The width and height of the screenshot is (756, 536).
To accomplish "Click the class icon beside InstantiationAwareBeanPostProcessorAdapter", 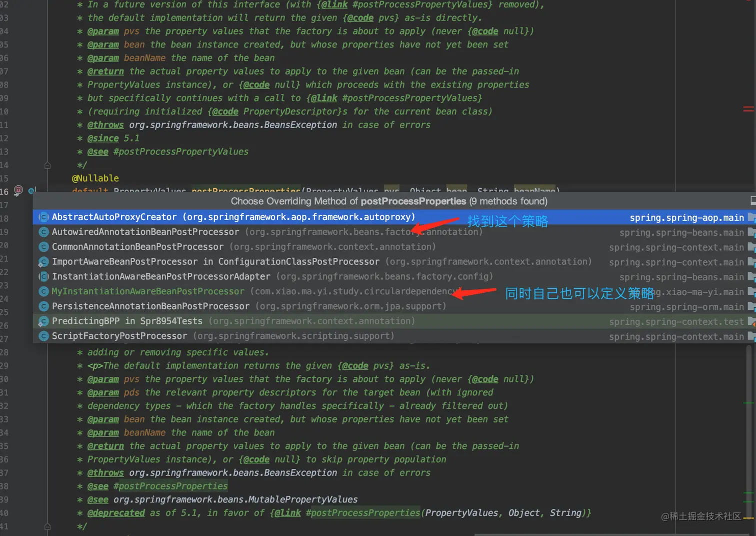I will (43, 277).
